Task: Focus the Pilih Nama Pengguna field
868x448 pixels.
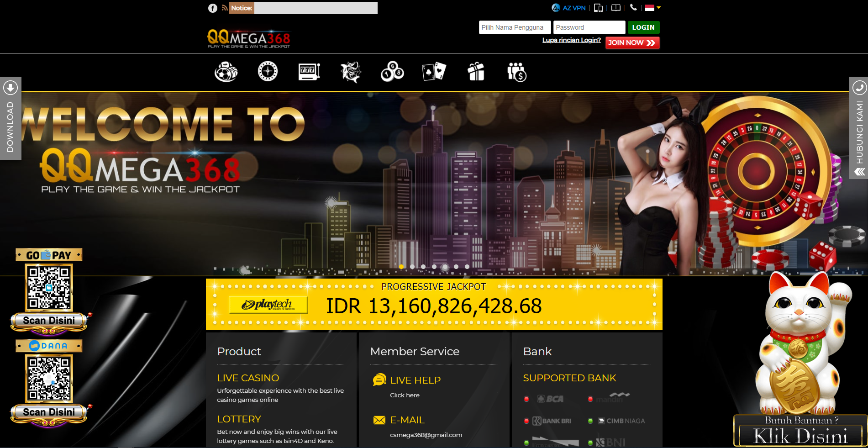Action: click(515, 27)
